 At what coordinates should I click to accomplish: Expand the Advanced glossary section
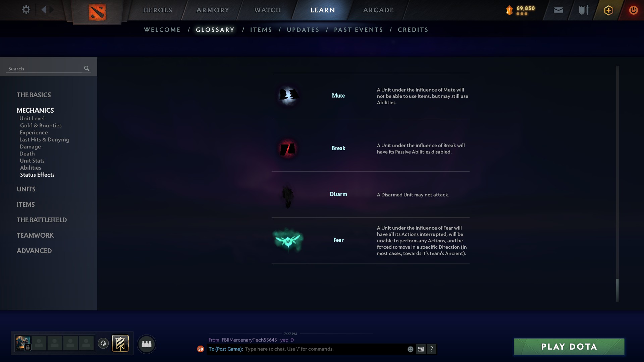(x=34, y=251)
